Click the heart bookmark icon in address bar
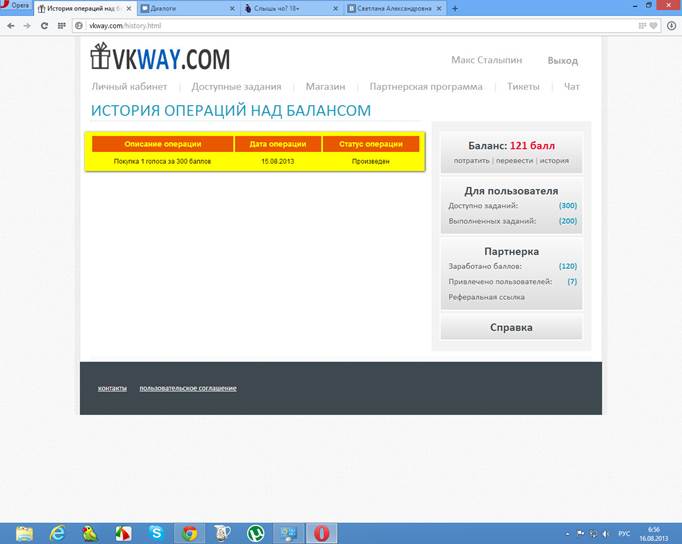The width and height of the screenshot is (682, 544). (653, 26)
